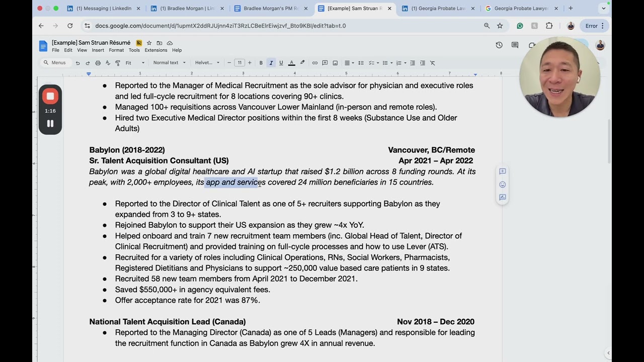The image size is (644, 362).
Task: Open the File menu
Action: coord(55,50)
